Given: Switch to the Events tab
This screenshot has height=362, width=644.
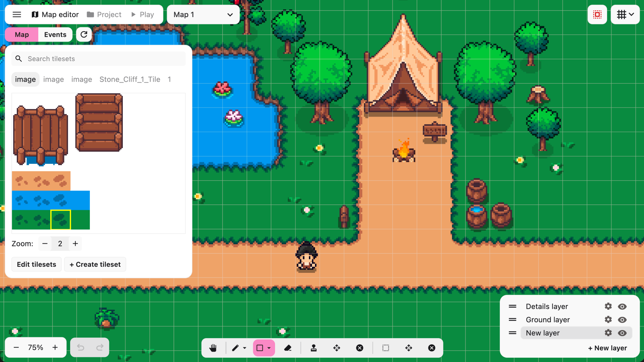Looking at the screenshot, I should [x=55, y=35].
